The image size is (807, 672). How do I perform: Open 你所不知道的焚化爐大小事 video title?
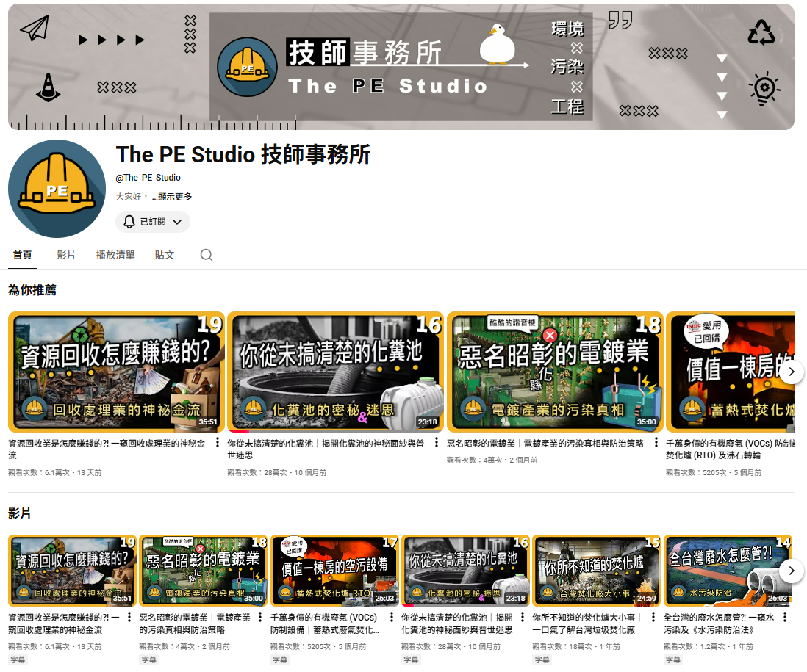pos(587,623)
